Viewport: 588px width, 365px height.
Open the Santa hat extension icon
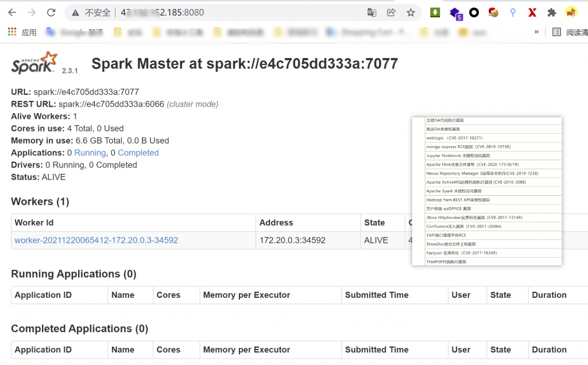click(x=493, y=13)
